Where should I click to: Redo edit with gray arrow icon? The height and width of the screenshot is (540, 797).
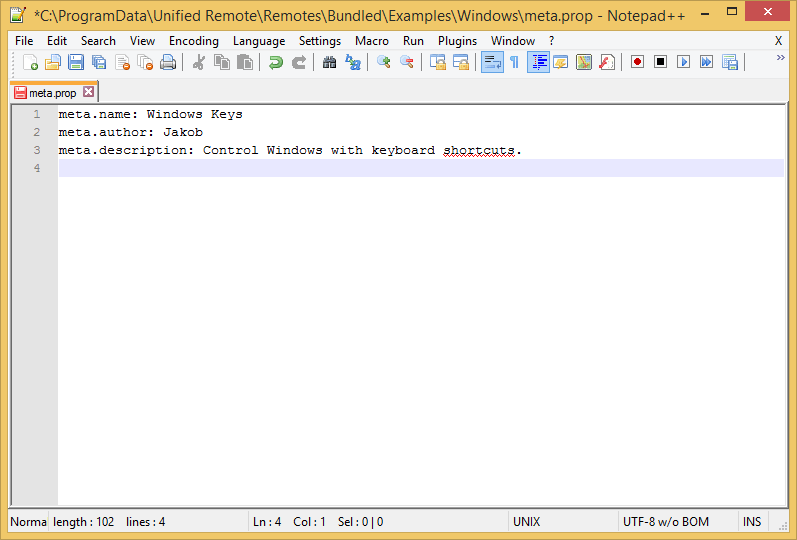pyautogui.click(x=299, y=63)
